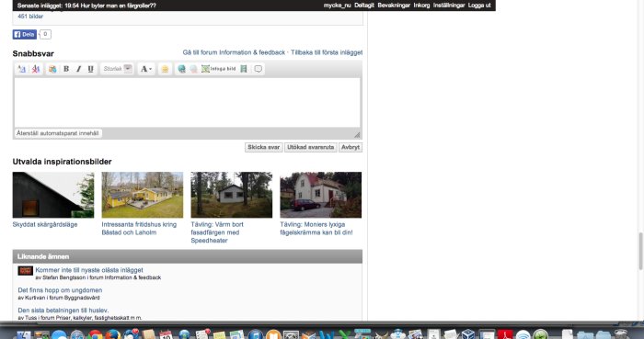The height and width of the screenshot is (339, 644).
Task: Click inside the Snabbsvar text area
Action: (x=188, y=103)
